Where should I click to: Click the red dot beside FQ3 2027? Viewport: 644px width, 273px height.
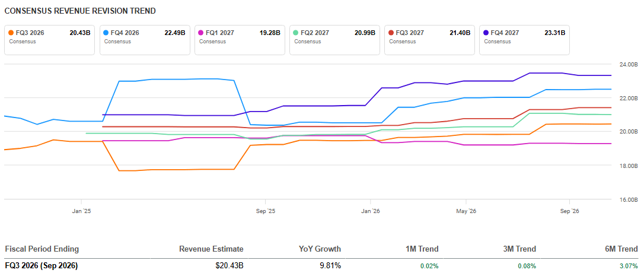coord(391,33)
